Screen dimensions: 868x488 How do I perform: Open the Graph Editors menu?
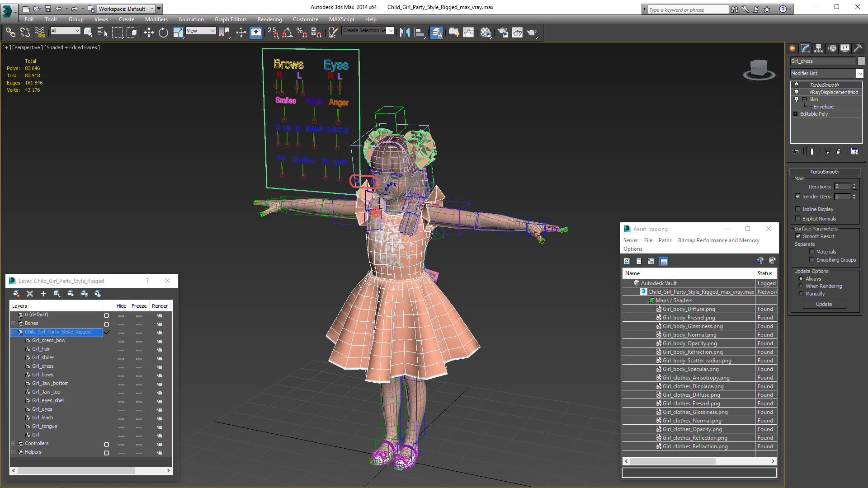(x=231, y=19)
